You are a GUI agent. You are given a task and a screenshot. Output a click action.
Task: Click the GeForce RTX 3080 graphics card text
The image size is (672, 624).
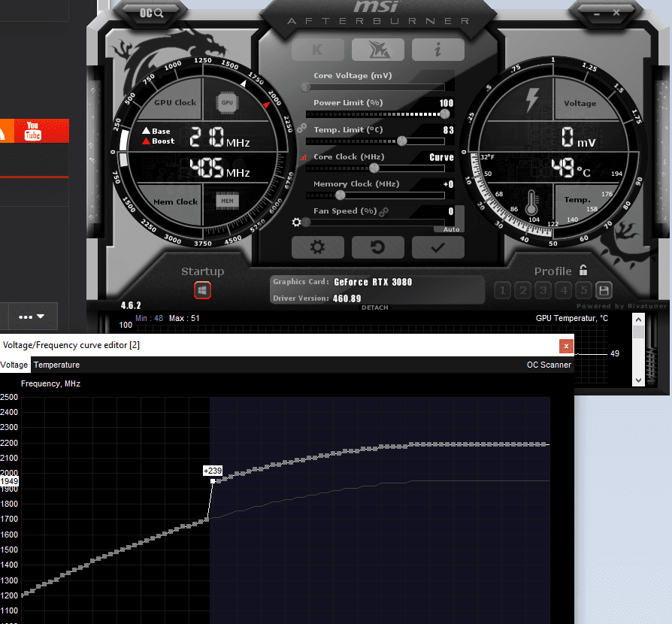coord(373,282)
